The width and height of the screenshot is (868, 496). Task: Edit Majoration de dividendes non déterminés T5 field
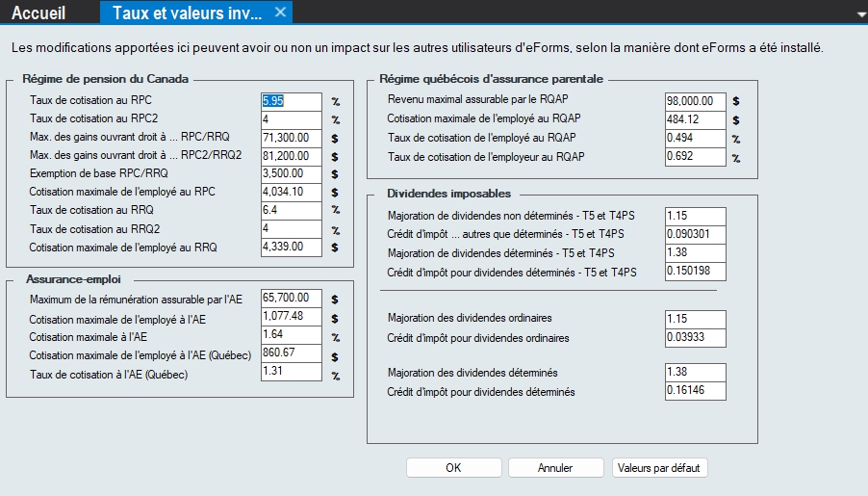tap(696, 216)
